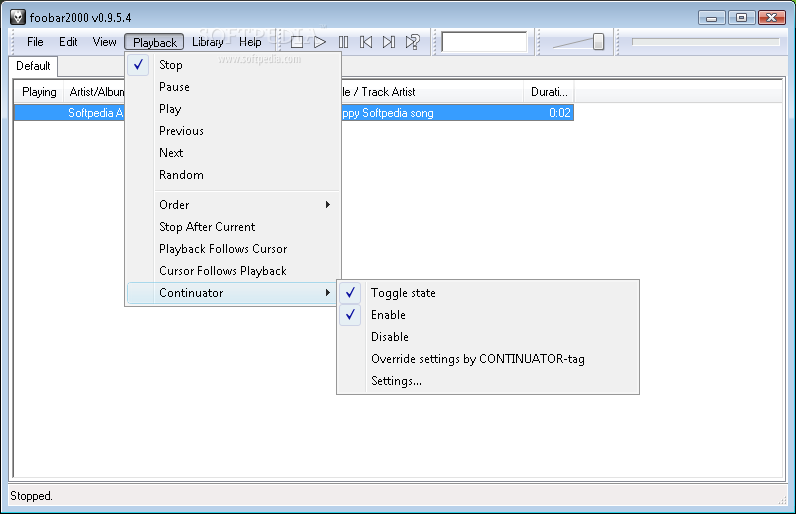Select Disable in the Continuator submenu

coord(488,337)
